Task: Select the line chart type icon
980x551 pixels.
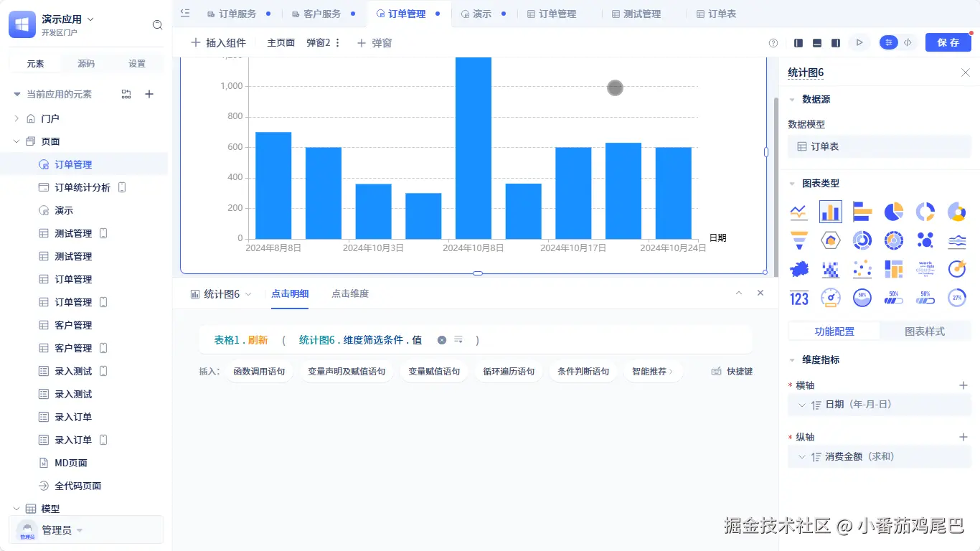Action: pos(799,212)
